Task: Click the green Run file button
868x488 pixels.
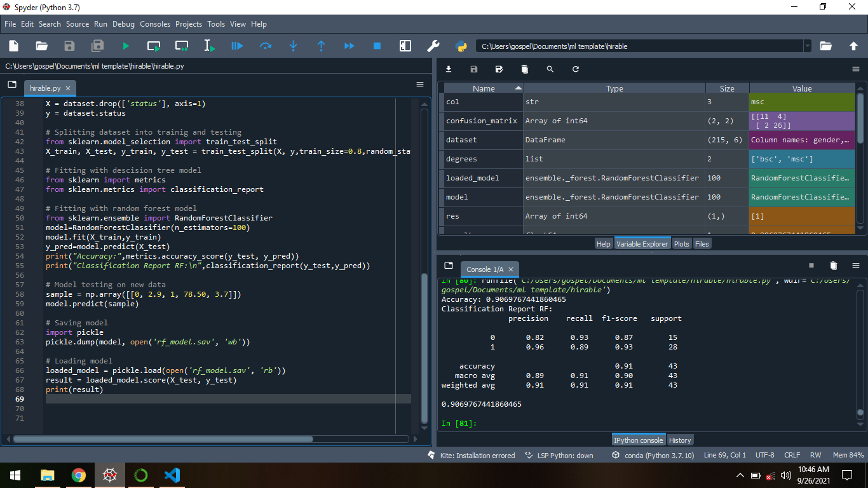Action: (126, 46)
